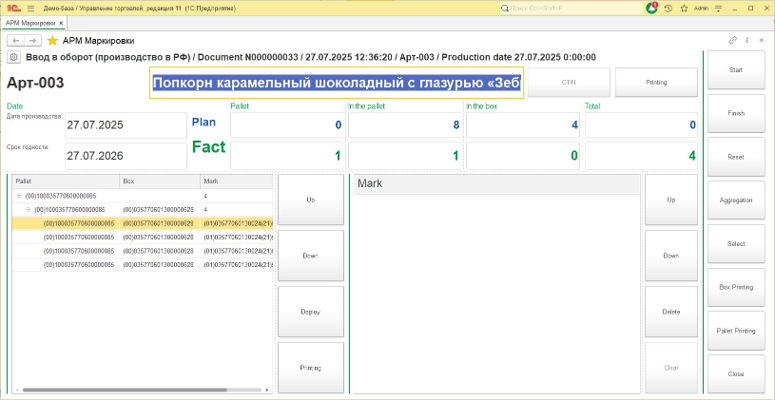Click the Down button above Delete
The height and width of the screenshot is (400, 775).
click(671, 256)
